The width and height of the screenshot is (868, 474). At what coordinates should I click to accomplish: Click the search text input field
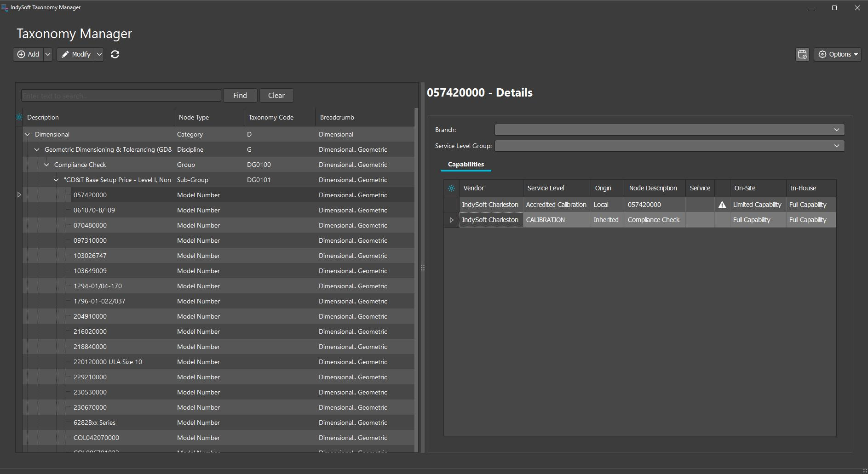click(121, 96)
